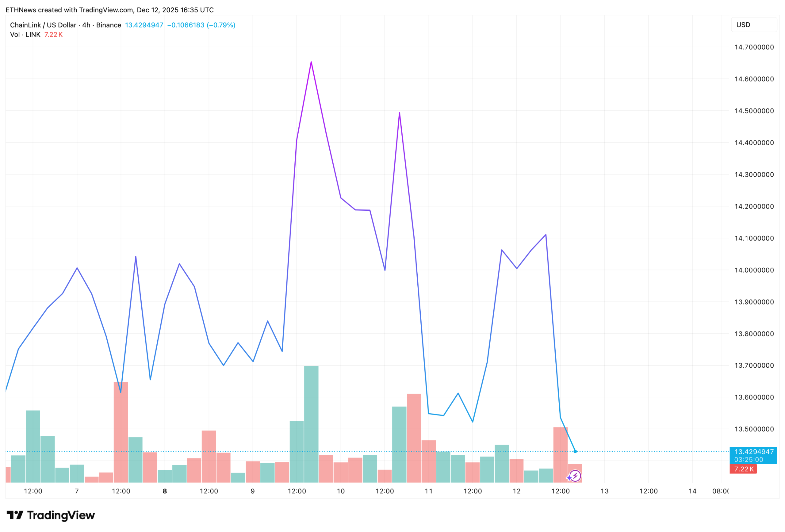Click the 14.7000000 price axis label
The height and width of the screenshot is (532, 785).
click(754, 47)
